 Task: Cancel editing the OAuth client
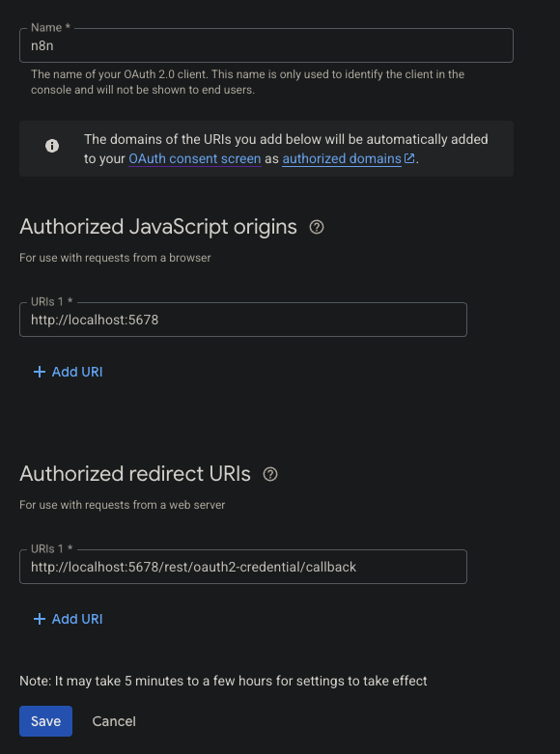pos(114,721)
